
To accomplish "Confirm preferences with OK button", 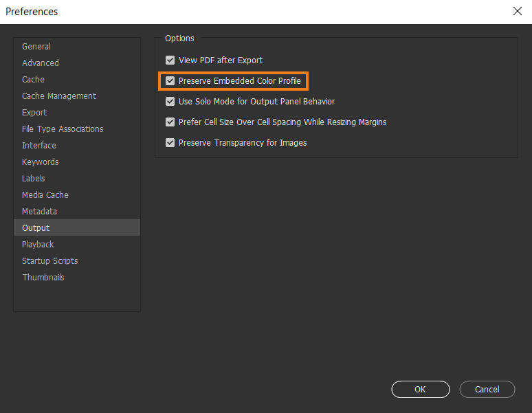I will [x=421, y=389].
